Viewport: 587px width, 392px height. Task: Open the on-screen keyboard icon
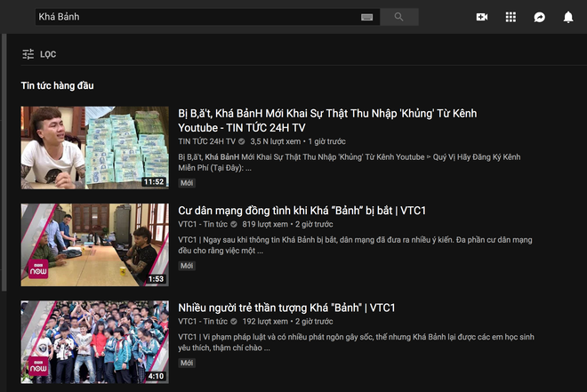tap(366, 17)
